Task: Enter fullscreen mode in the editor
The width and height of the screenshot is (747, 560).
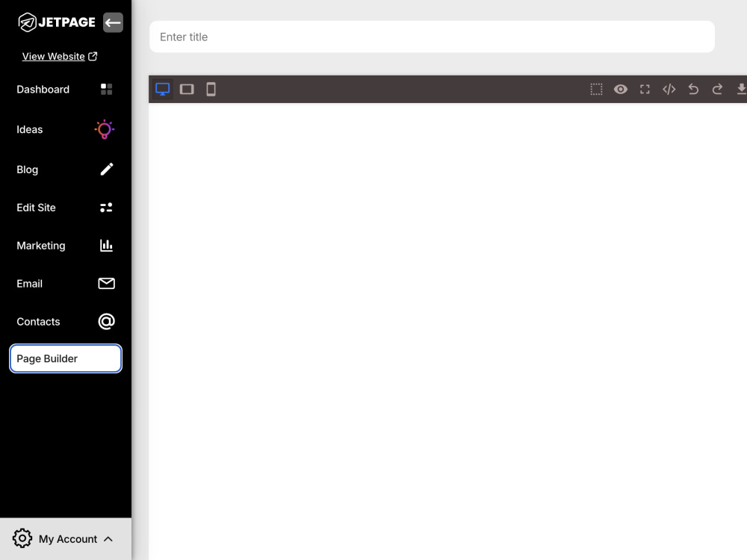Action: pyautogui.click(x=645, y=89)
